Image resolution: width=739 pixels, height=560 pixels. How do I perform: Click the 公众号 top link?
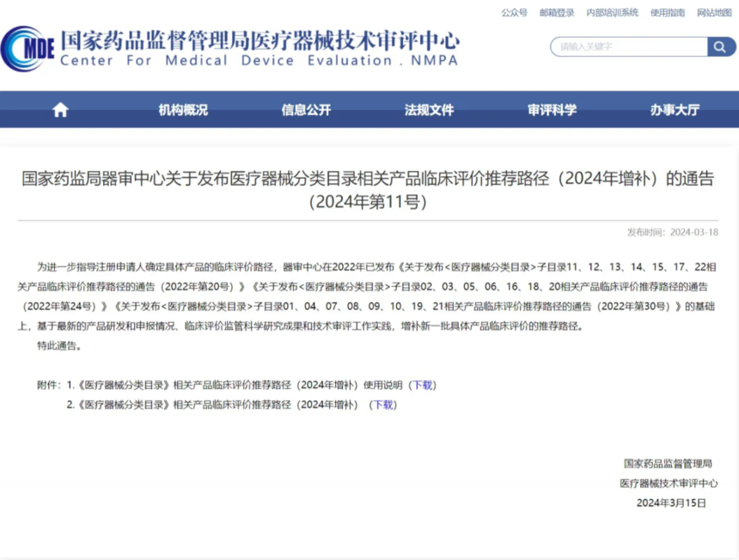click(x=514, y=13)
